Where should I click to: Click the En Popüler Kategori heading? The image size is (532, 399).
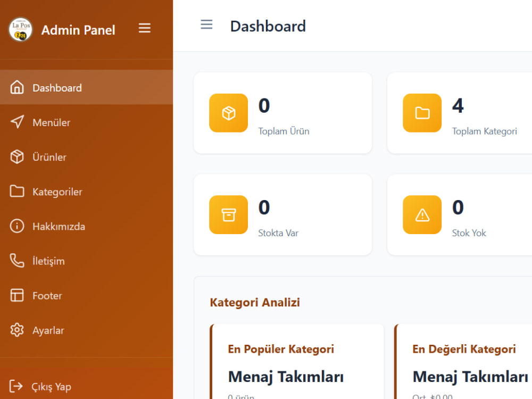(281, 349)
